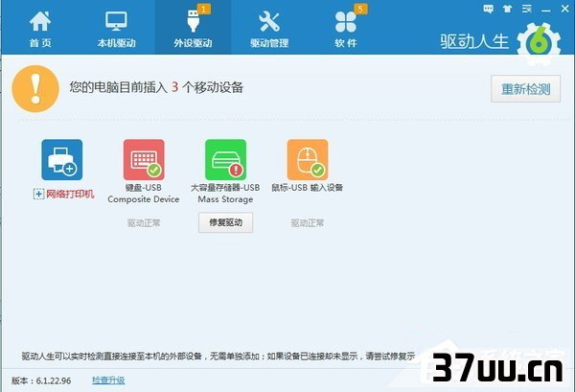
Task: Click the 鼠标-USB 输入设备 label
Action: [308, 188]
